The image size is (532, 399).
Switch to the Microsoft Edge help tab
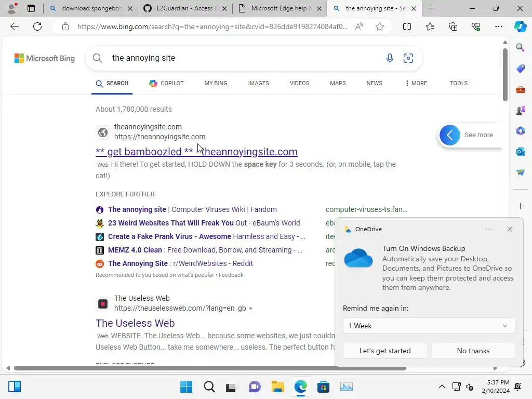[280, 8]
